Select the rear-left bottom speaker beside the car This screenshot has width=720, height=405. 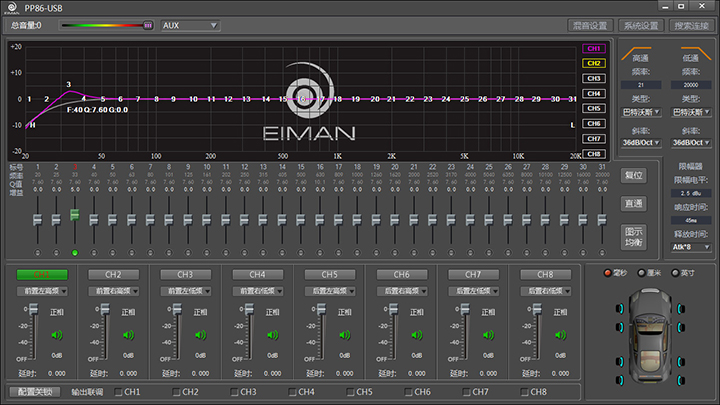[619, 380]
